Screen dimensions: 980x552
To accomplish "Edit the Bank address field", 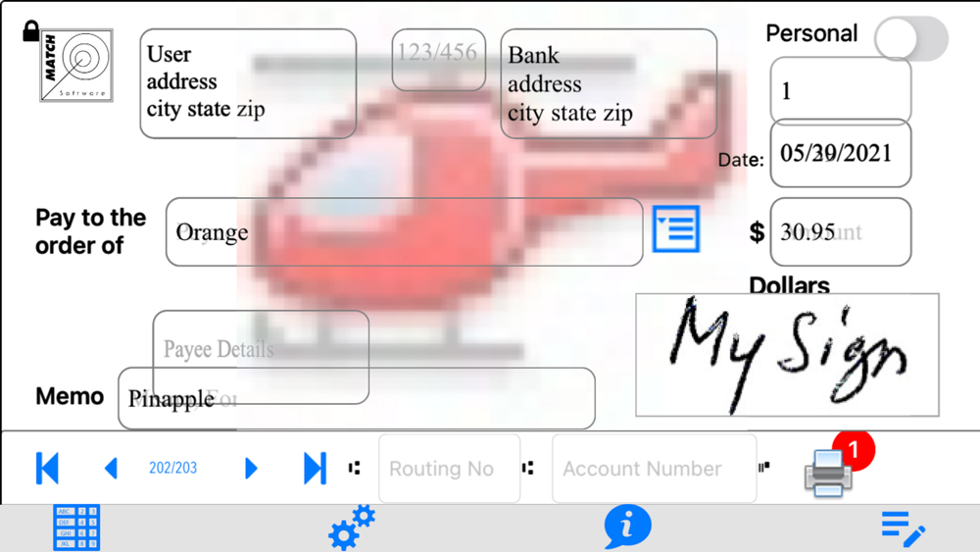I will (x=609, y=83).
